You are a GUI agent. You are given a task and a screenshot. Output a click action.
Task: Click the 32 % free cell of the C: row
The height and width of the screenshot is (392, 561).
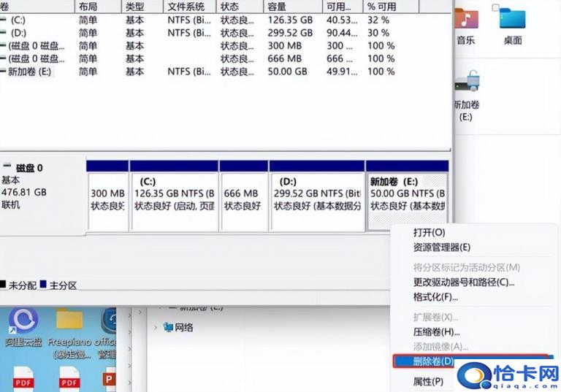(x=378, y=20)
